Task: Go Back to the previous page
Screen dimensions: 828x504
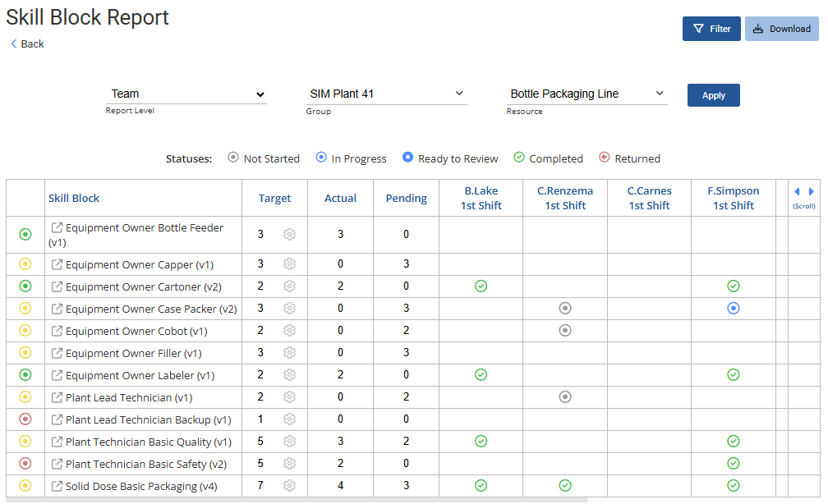Action: click(27, 44)
